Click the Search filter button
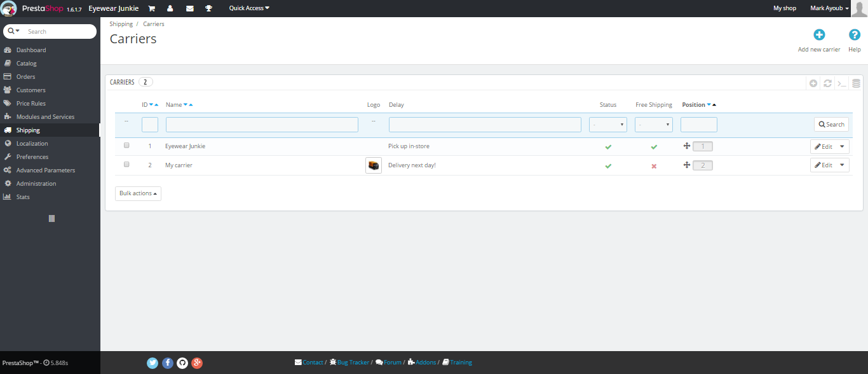Viewport: 868px width, 374px height. (831, 125)
